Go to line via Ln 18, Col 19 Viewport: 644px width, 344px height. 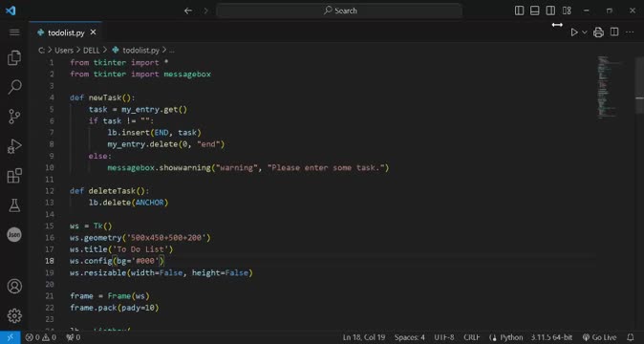pyautogui.click(x=364, y=337)
